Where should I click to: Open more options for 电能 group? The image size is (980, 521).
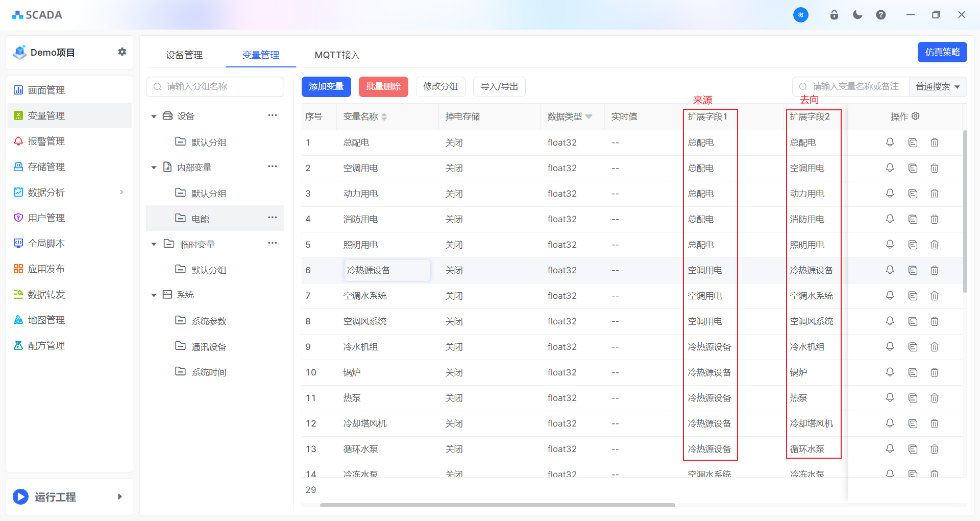point(272,218)
